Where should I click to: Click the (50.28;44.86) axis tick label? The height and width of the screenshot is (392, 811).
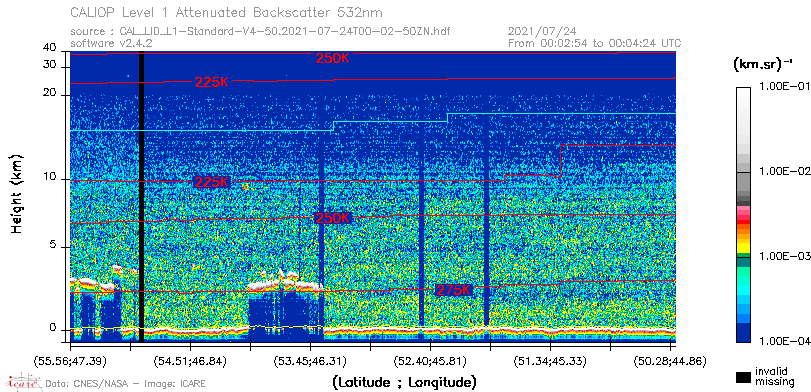(670, 360)
